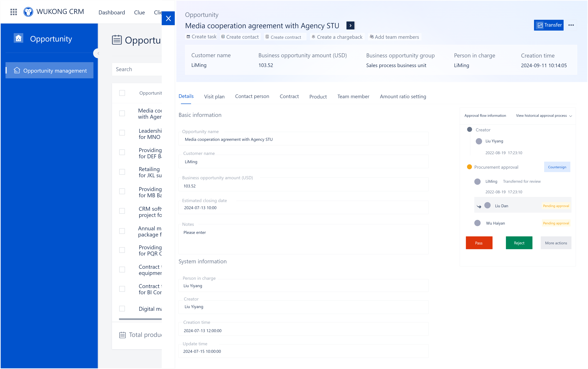
Task: Click the orange Procurement approval step dot
Action: [x=469, y=167]
